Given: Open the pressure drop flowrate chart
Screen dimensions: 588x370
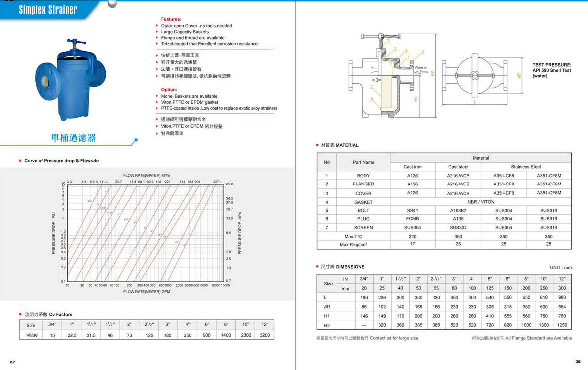Looking at the screenshot, I should point(145,232).
